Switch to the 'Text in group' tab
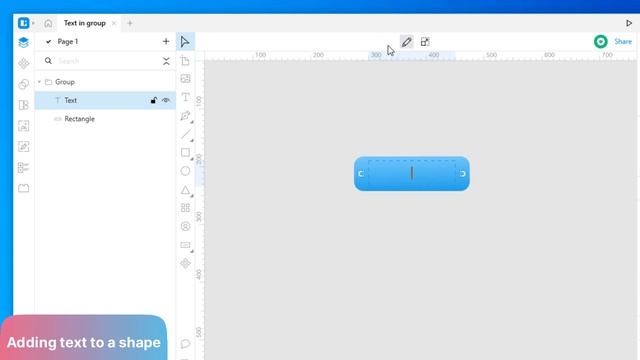640x360 pixels. [84, 23]
